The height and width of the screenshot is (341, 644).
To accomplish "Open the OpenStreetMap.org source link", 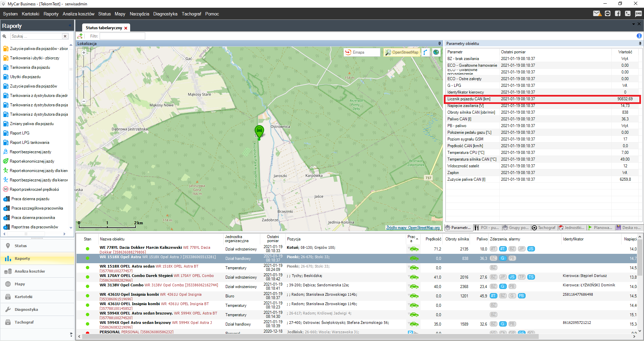I will (413, 228).
